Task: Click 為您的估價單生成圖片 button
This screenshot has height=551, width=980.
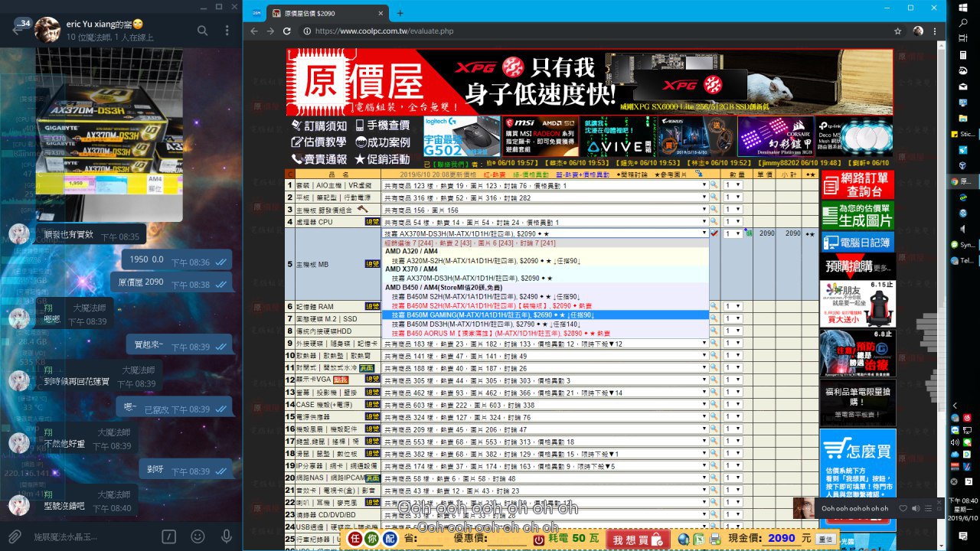Action: click(857, 215)
